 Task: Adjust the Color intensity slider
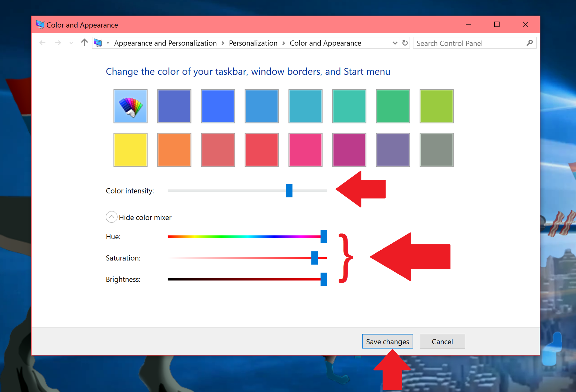289,191
